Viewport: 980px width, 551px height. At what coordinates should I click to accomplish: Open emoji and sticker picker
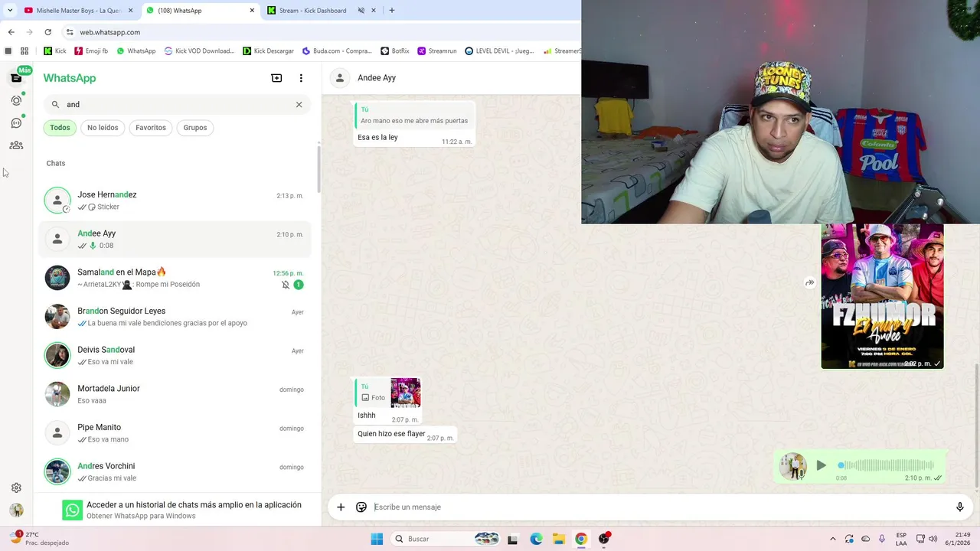(x=361, y=507)
